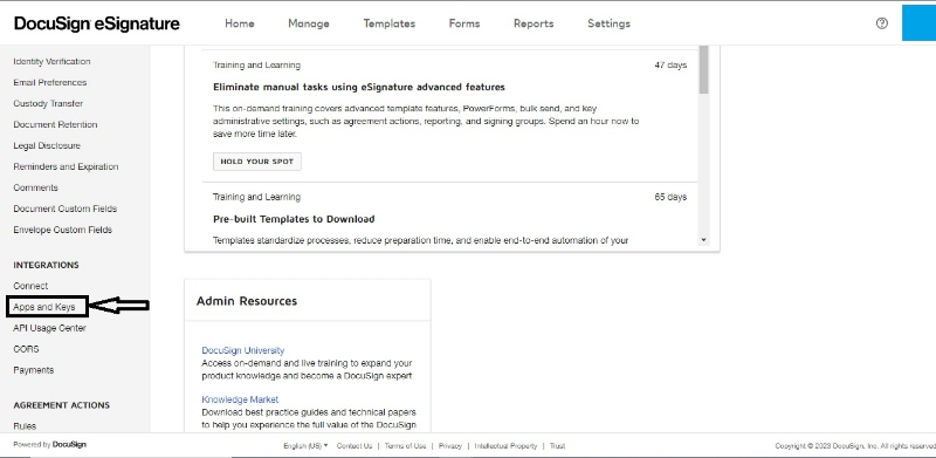Select Rules under Agreement Actions
Screen dimensions: 936x458
(x=24, y=426)
